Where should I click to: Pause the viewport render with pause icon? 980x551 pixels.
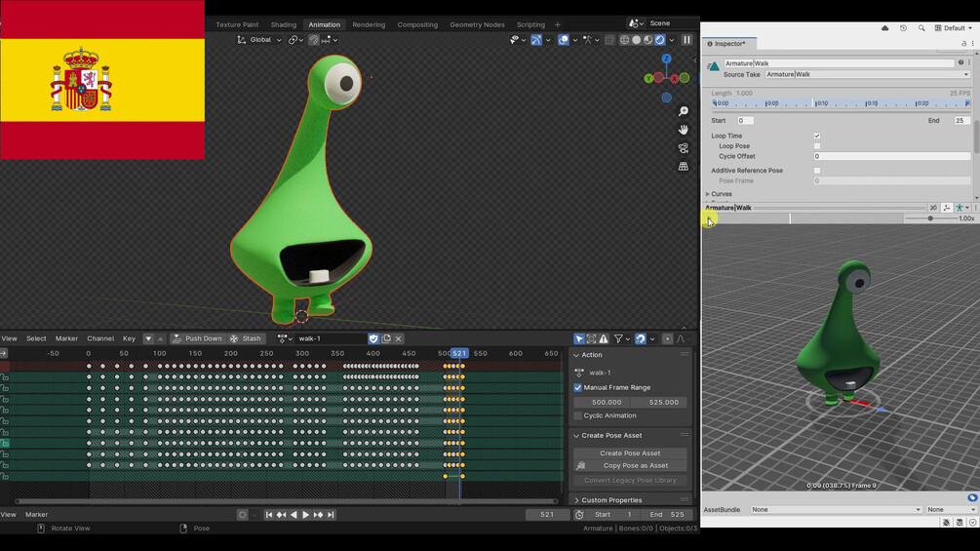[x=686, y=39]
